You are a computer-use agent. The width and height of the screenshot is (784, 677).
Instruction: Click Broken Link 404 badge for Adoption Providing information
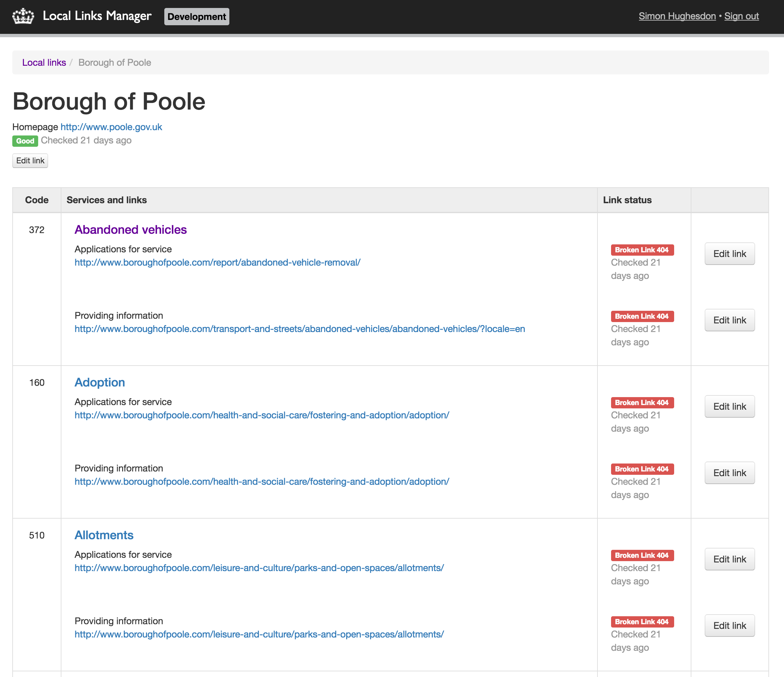[642, 469]
